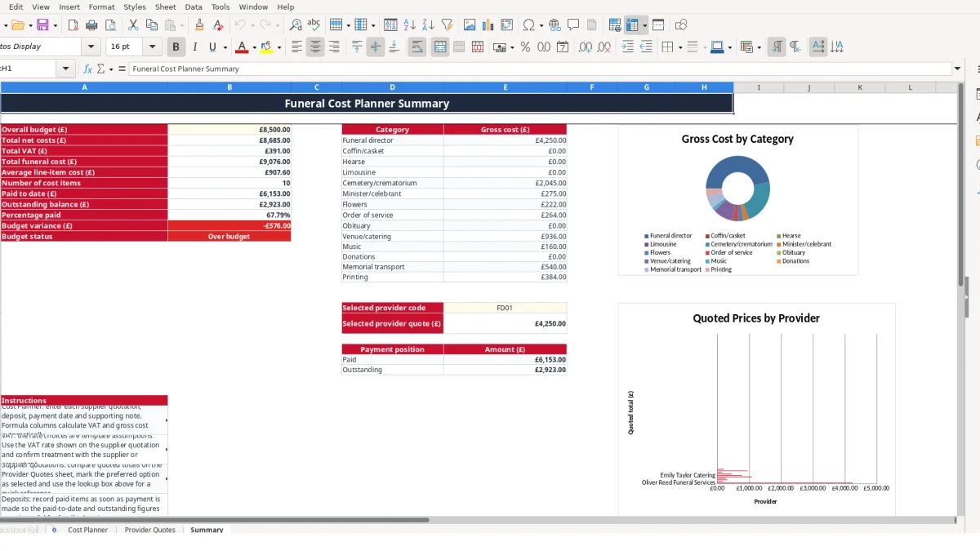Screen dimensions: 980x551
Task: Click the Gross Cost by Category pie chart
Action: click(x=737, y=189)
